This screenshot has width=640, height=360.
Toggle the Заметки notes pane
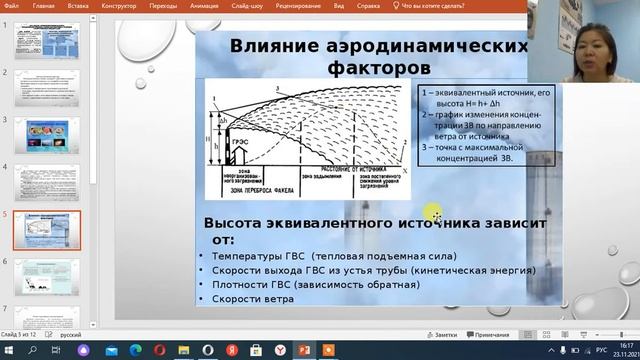(x=442, y=335)
